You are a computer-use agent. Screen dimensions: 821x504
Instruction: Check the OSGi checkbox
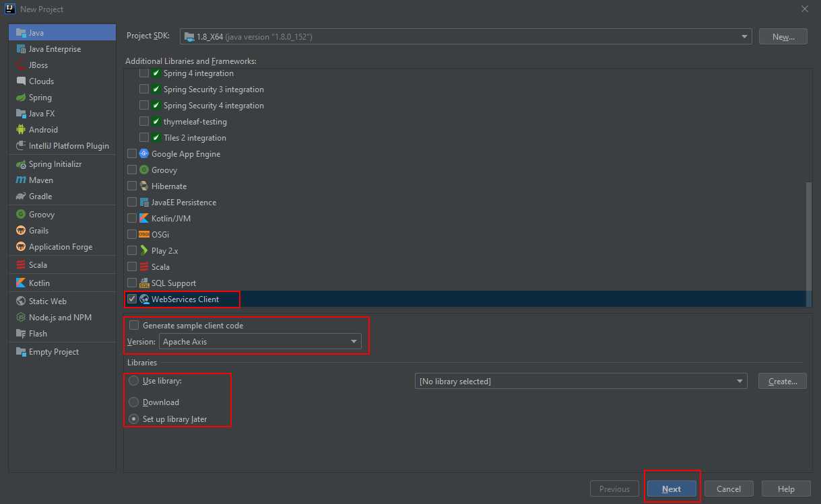coord(132,234)
